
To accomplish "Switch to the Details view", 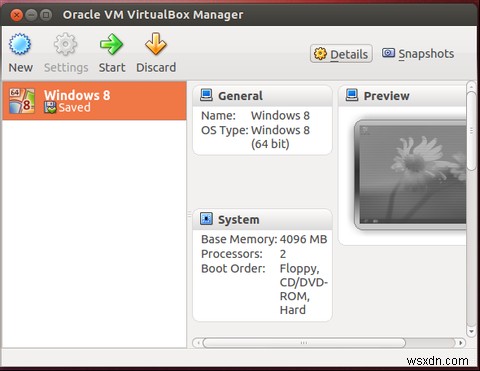I will point(341,54).
